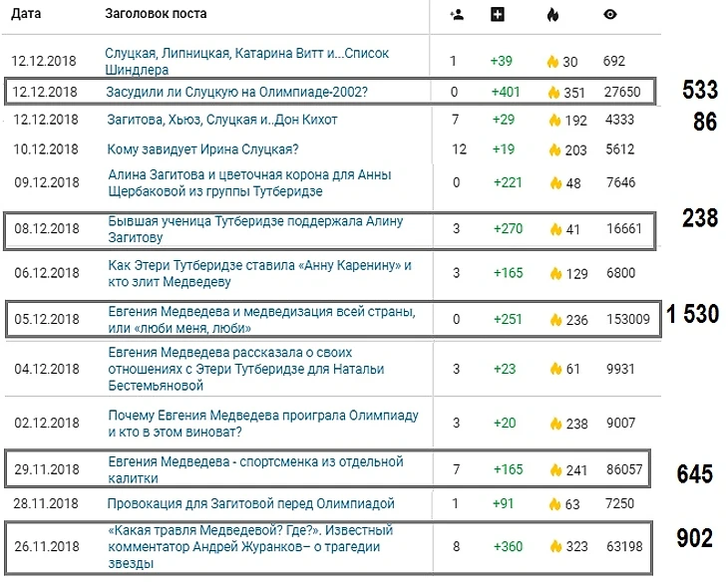
Task: Open post about Бывшая ученица Тутберидзе
Action: (255, 228)
